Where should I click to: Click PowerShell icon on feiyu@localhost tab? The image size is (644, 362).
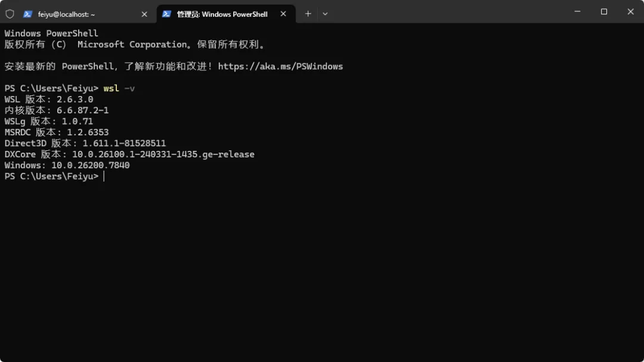click(27, 14)
